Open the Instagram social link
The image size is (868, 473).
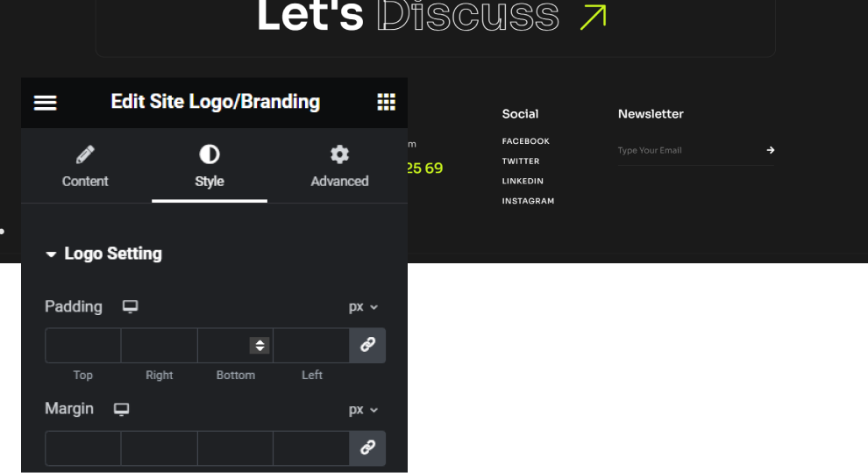pyautogui.click(x=528, y=201)
